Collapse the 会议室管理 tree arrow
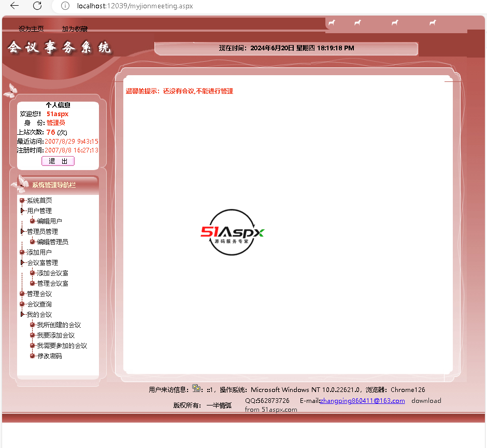Image resolution: width=487 pixels, height=448 pixels. pos(22,262)
